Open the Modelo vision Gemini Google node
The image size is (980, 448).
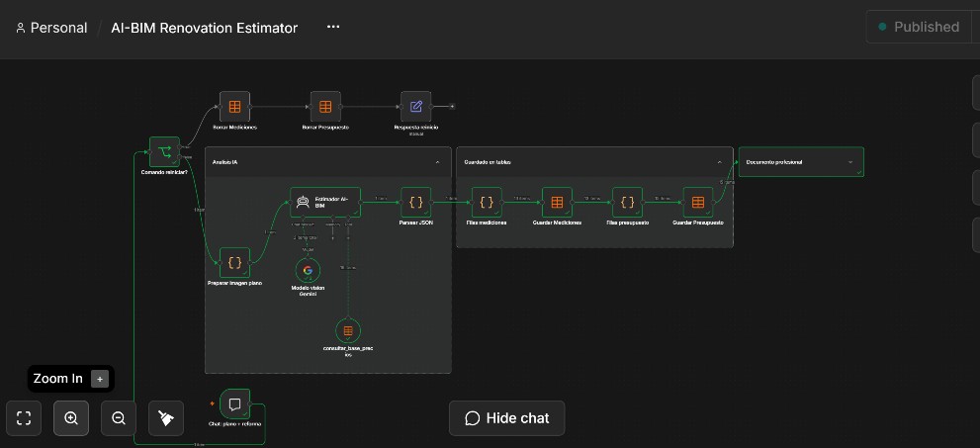click(x=308, y=271)
